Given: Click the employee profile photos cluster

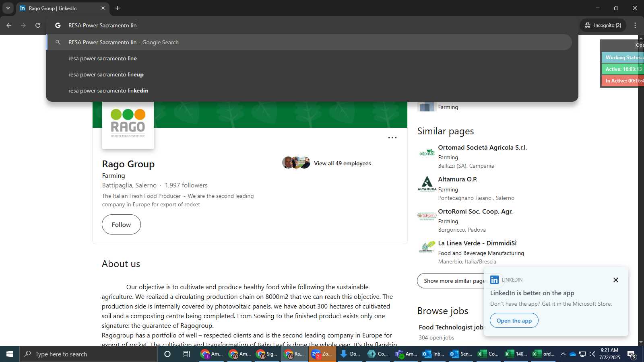Looking at the screenshot, I should point(296,162).
